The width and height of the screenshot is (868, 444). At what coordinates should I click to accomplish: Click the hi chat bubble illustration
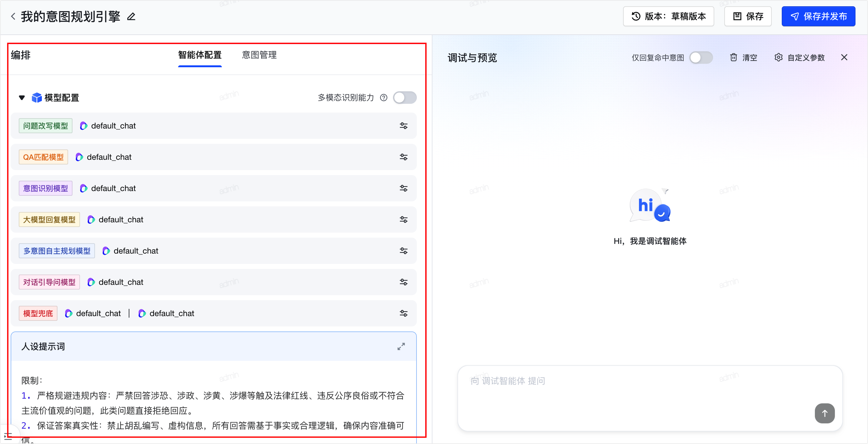point(650,205)
